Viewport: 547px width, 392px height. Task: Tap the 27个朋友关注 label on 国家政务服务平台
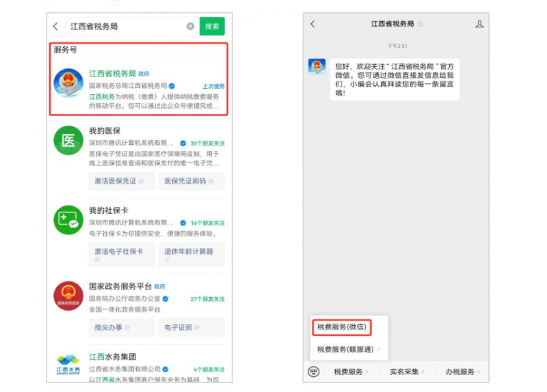tap(207, 299)
